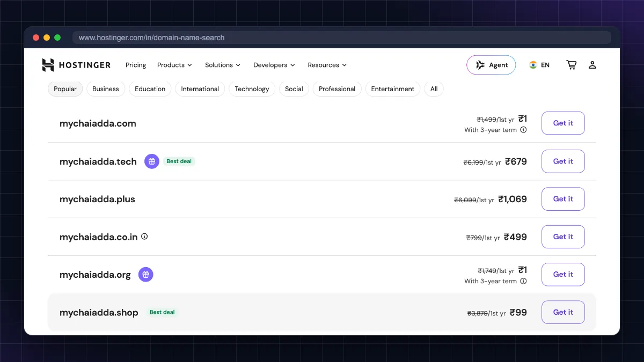This screenshot has height=362, width=644.
Task: Open the shopping cart icon
Action: pos(572,65)
